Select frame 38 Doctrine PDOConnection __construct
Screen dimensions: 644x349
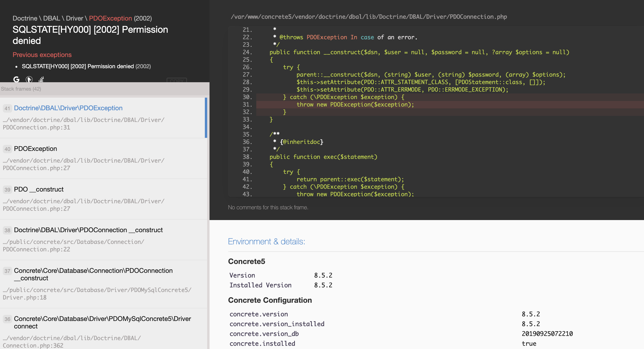104,240
